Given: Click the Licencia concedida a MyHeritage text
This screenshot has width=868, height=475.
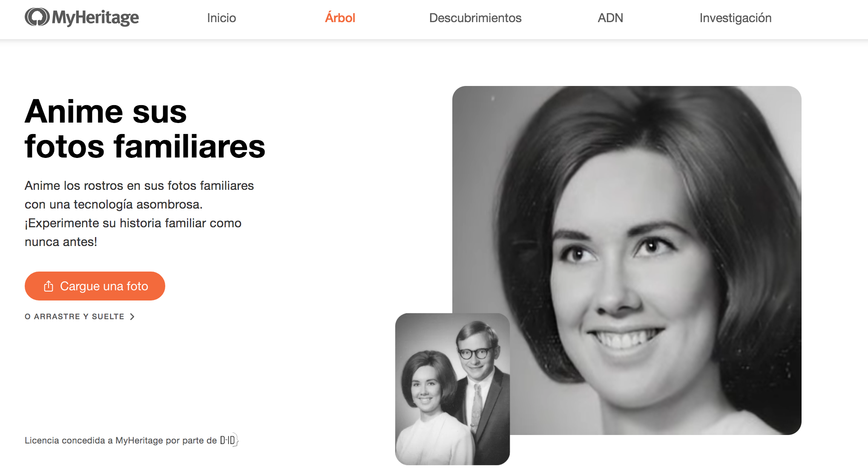Looking at the screenshot, I should 121,441.
